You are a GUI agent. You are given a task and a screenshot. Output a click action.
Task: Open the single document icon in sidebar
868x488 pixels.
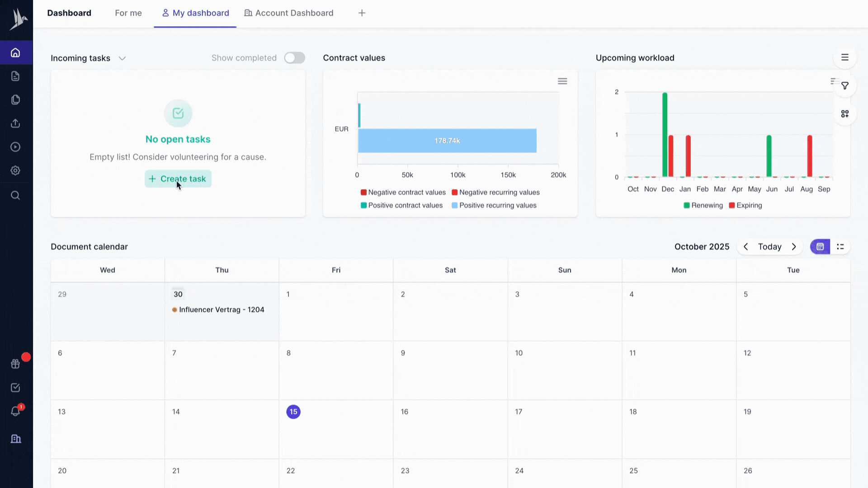[x=15, y=76]
